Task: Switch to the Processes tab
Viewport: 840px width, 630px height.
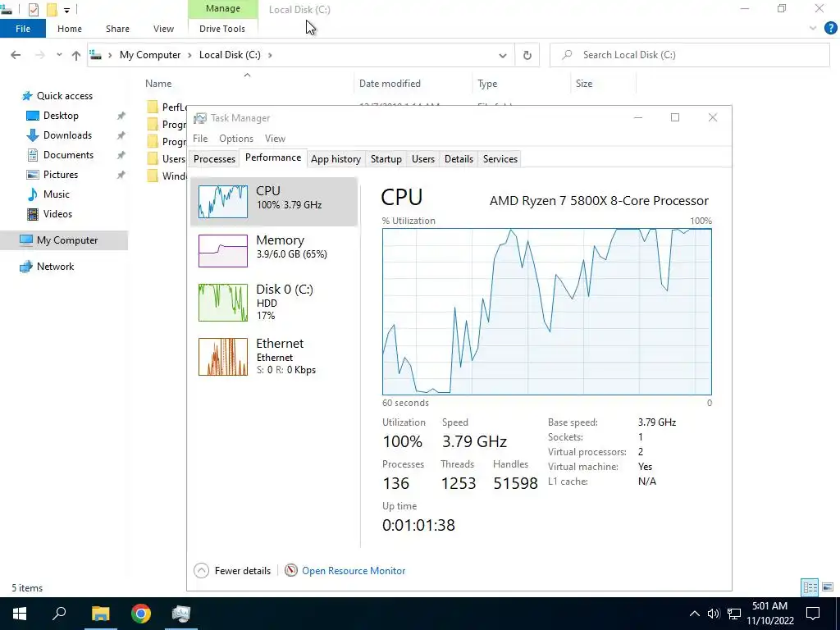Action: [214, 159]
